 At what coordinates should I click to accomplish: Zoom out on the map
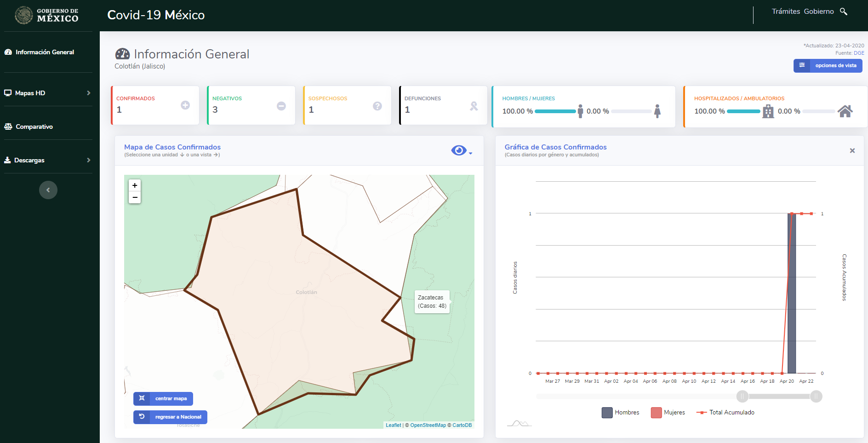point(135,197)
